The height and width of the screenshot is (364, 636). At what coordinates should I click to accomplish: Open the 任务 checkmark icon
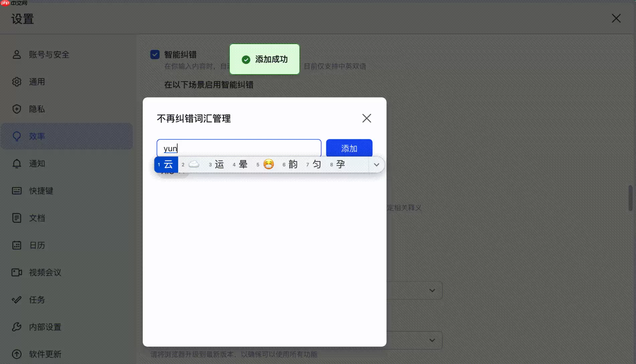coord(16,300)
